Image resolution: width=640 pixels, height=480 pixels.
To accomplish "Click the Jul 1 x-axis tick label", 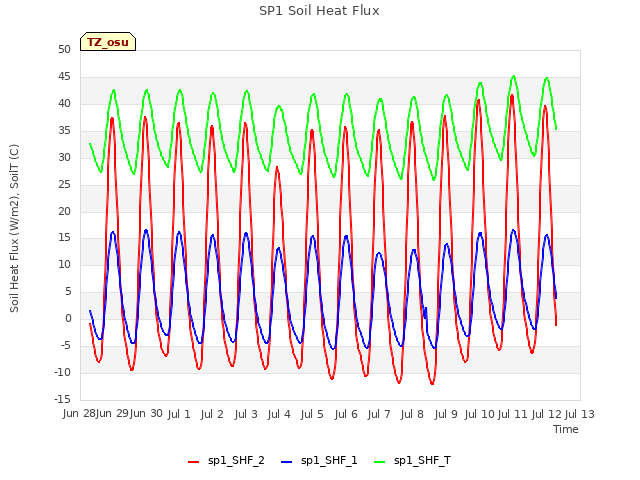I will (x=179, y=414).
